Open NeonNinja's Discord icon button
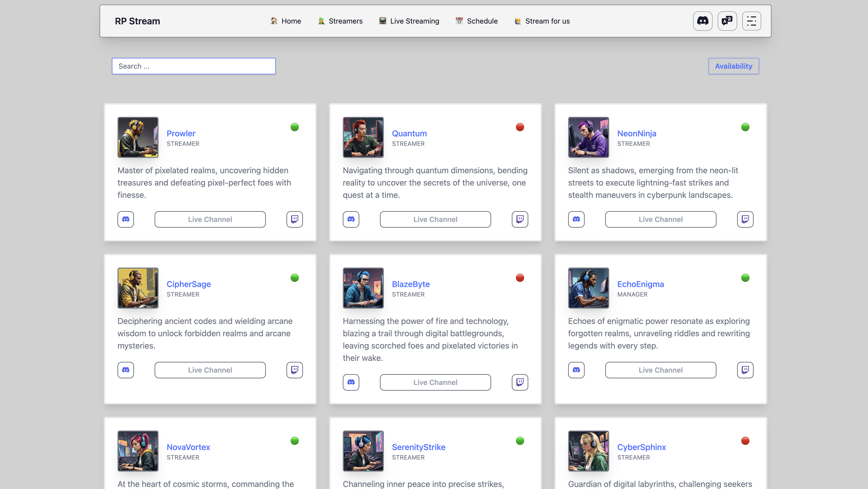This screenshot has height=489, width=868. [576, 219]
